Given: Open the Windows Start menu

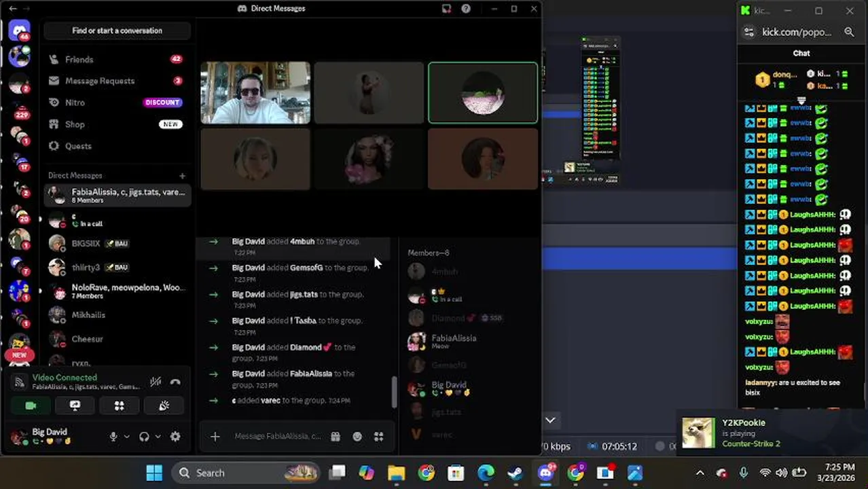Looking at the screenshot, I should (x=154, y=473).
